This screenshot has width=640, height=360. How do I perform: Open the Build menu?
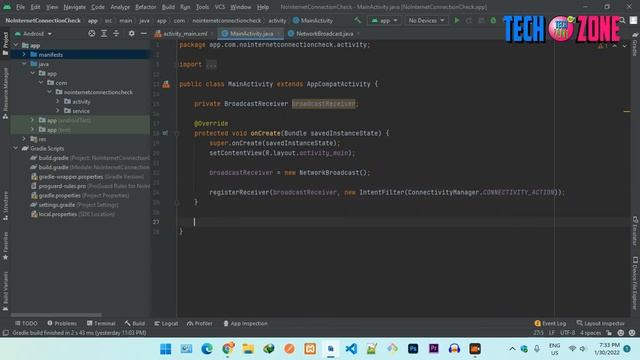168,7
